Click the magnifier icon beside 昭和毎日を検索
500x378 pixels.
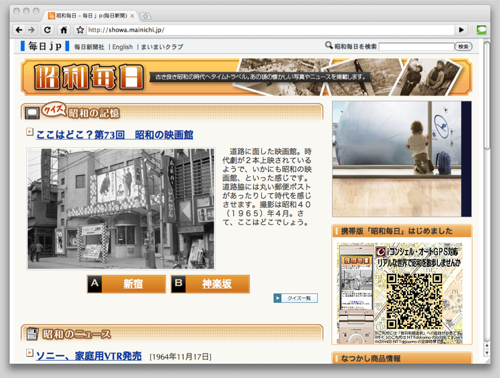[x=329, y=45]
